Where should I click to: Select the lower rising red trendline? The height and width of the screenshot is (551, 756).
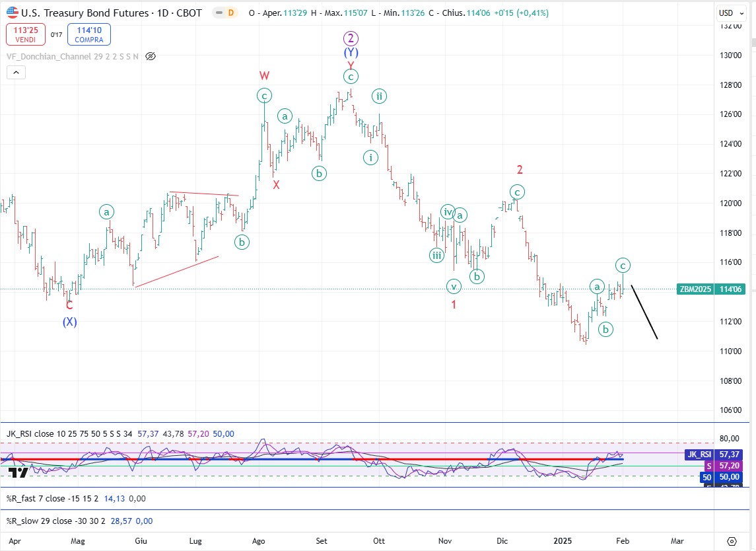coord(176,272)
